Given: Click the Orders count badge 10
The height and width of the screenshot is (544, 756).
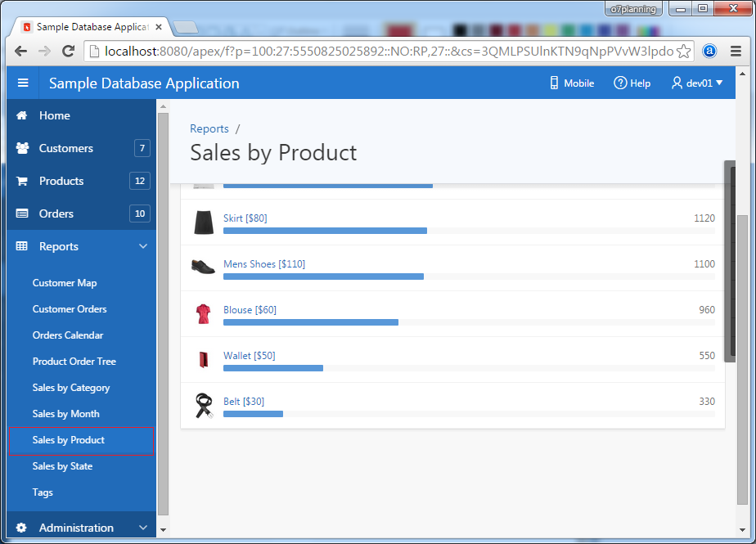Looking at the screenshot, I should (x=140, y=214).
